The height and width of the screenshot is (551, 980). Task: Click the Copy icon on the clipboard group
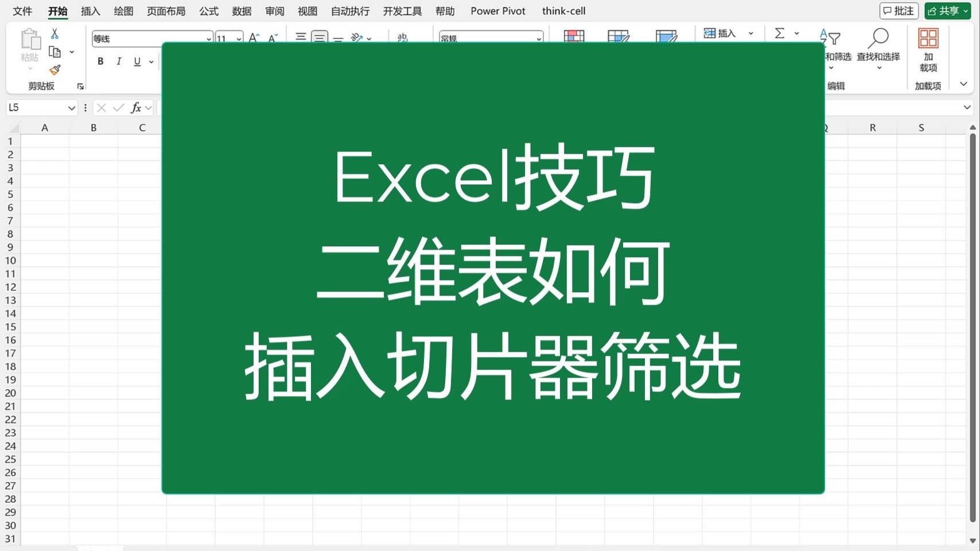pyautogui.click(x=56, y=51)
